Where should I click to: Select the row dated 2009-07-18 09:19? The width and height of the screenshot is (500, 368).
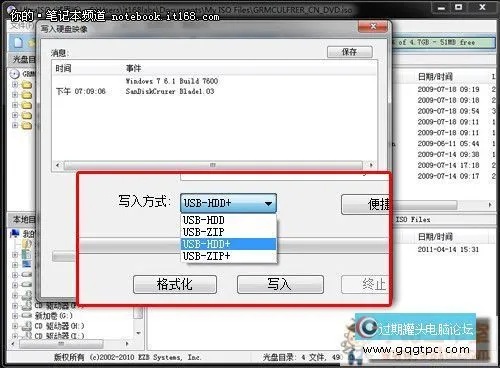coord(448,89)
